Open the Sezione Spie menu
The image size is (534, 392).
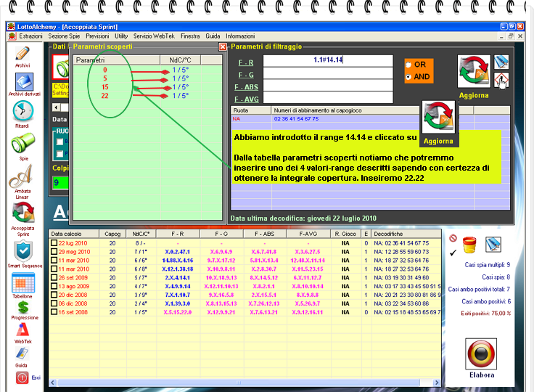(64, 36)
